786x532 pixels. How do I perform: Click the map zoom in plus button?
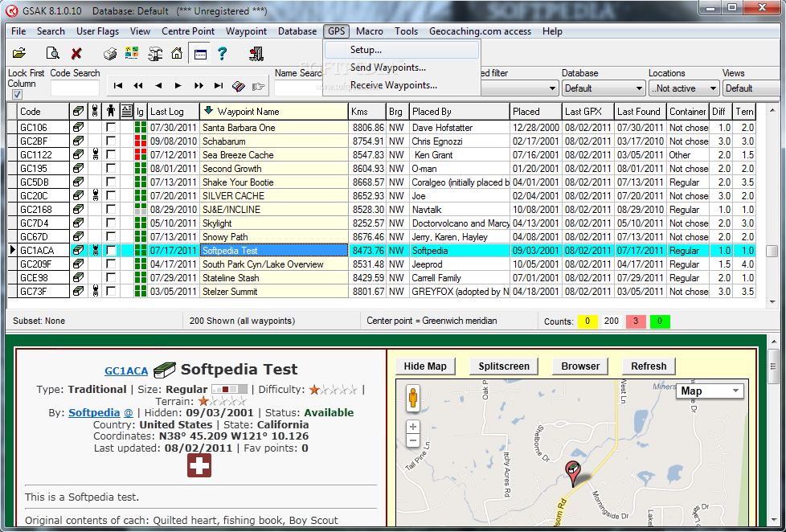coord(412,427)
